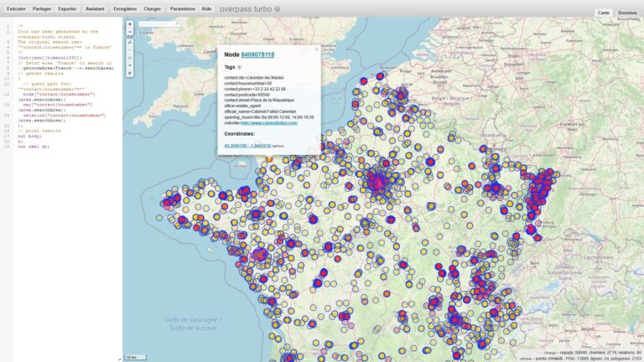Open the Paramètres settings
Viewport: 644px width, 362px height.
pyautogui.click(x=182, y=8)
